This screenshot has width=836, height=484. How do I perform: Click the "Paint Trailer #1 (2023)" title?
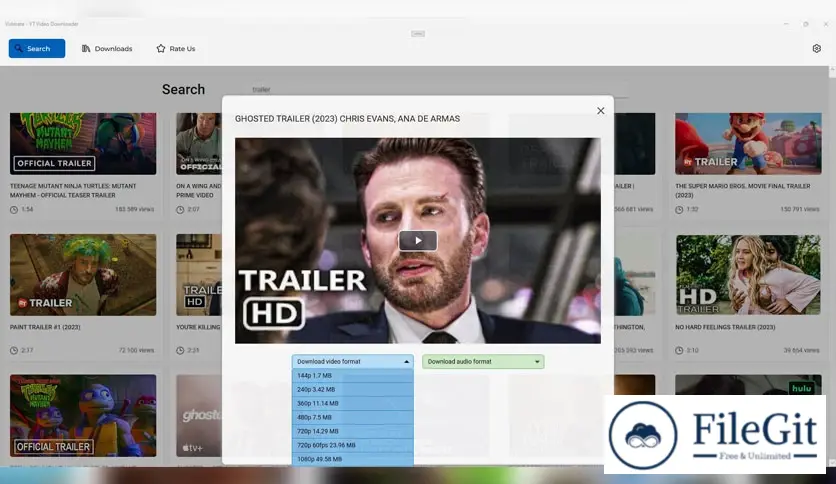coord(45,327)
